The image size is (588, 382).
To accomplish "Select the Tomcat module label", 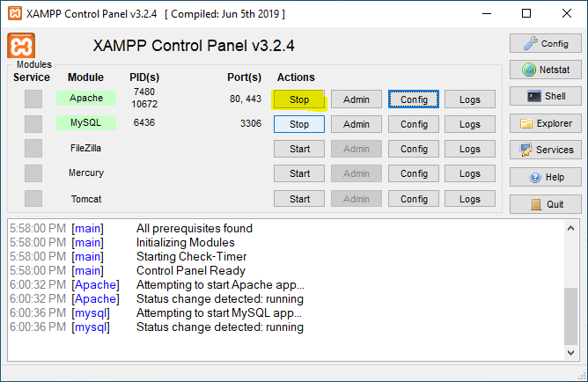I will pyautogui.click(x=86, y=199).
